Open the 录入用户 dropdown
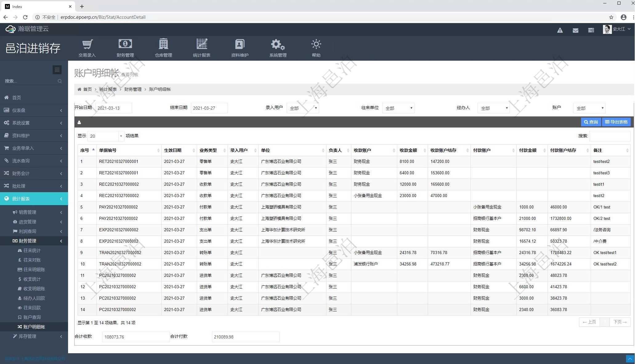The image size is (635, 364). tap(302, 108)
